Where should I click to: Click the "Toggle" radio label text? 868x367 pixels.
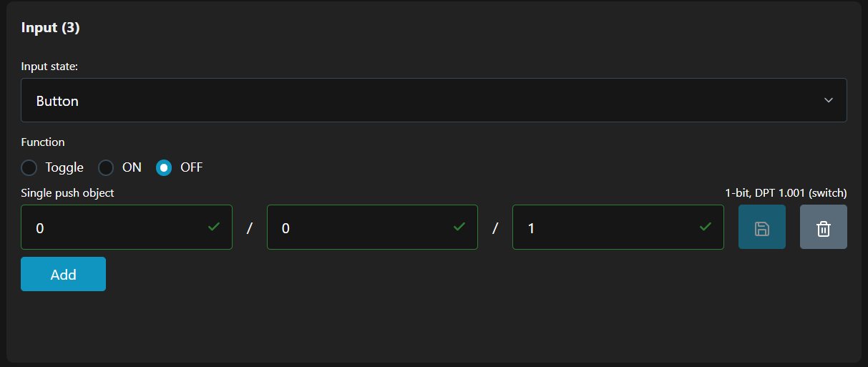pos(64,168)
